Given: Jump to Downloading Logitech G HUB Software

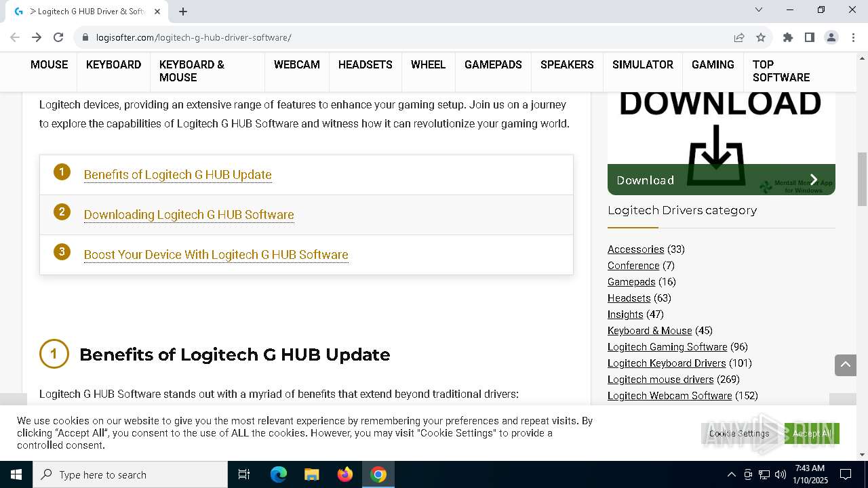Looking at the screenshot, I should tap(189, 215).
